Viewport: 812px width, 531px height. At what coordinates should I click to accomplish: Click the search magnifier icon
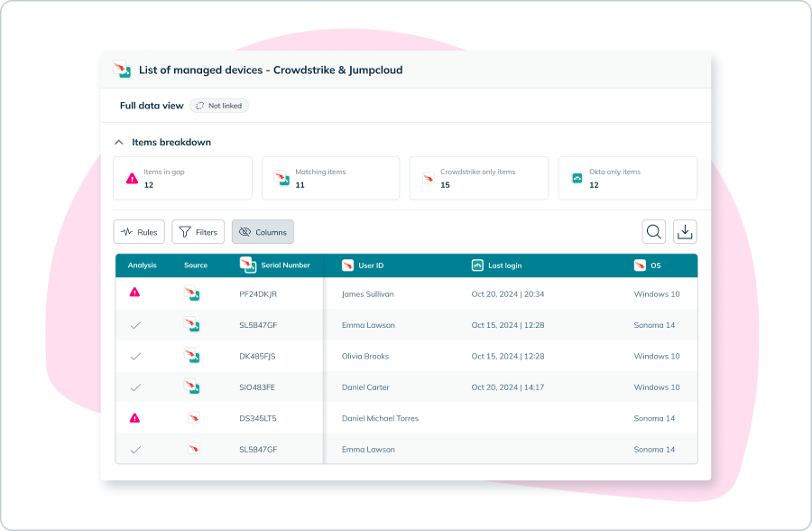(x=653, y=232)
